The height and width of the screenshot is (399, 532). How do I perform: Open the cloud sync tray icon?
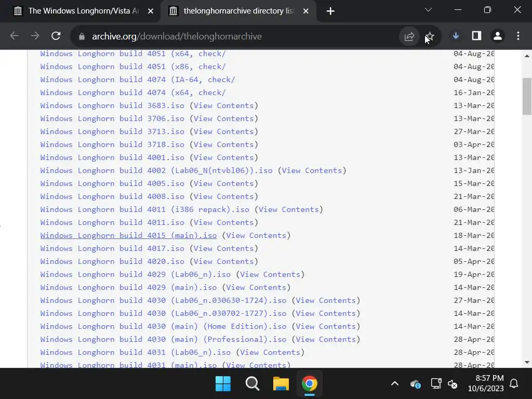coord(415,384)
